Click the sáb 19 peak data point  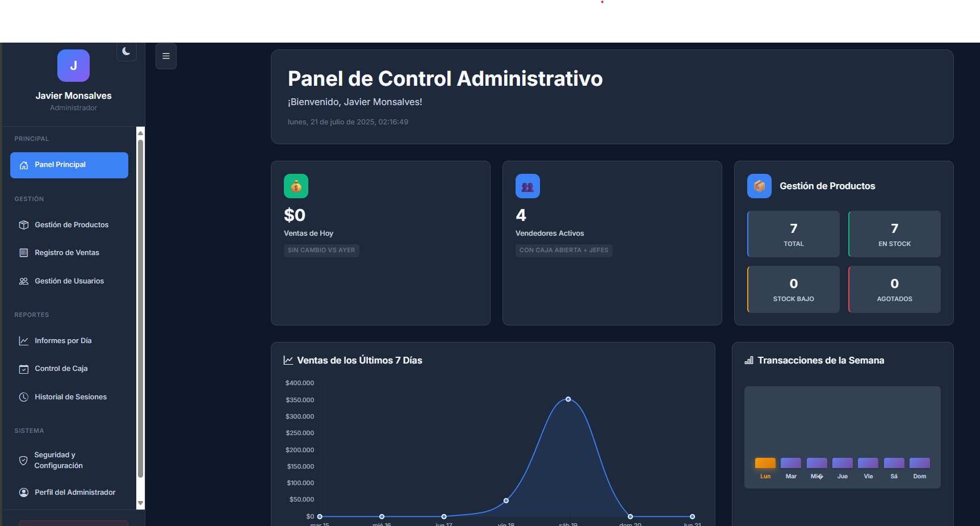568,399
